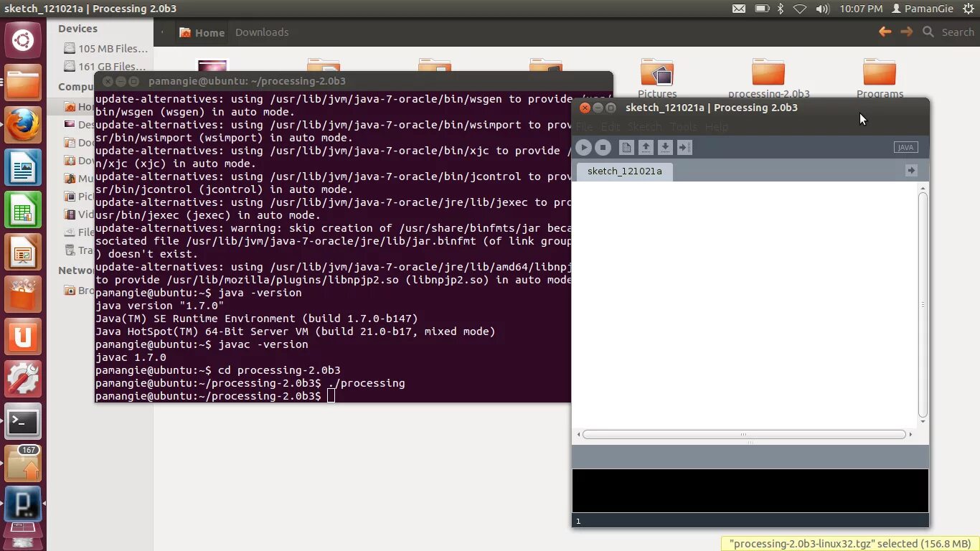
Task: Close the Processing sketch window
Action: (x=585, y=108)
